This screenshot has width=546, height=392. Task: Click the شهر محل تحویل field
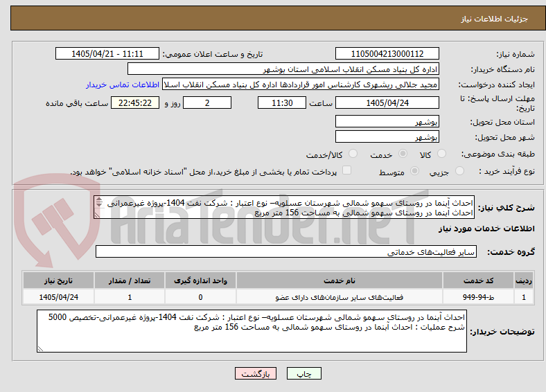387,136
